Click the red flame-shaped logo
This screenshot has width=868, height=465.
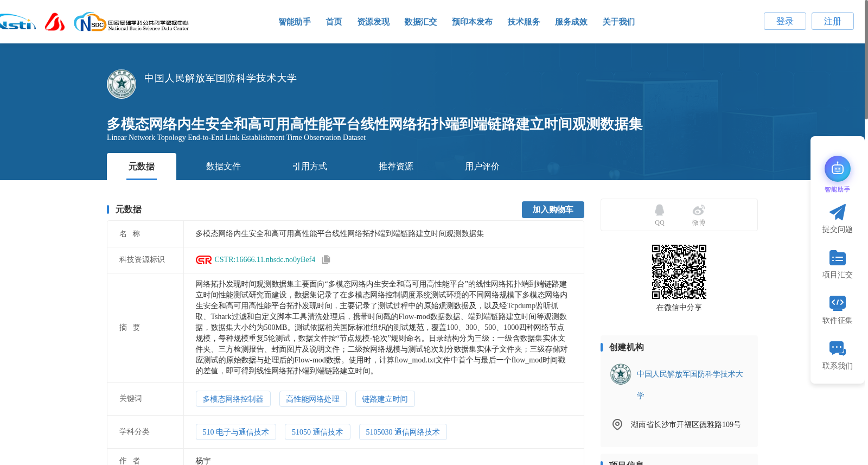[55, 22]
